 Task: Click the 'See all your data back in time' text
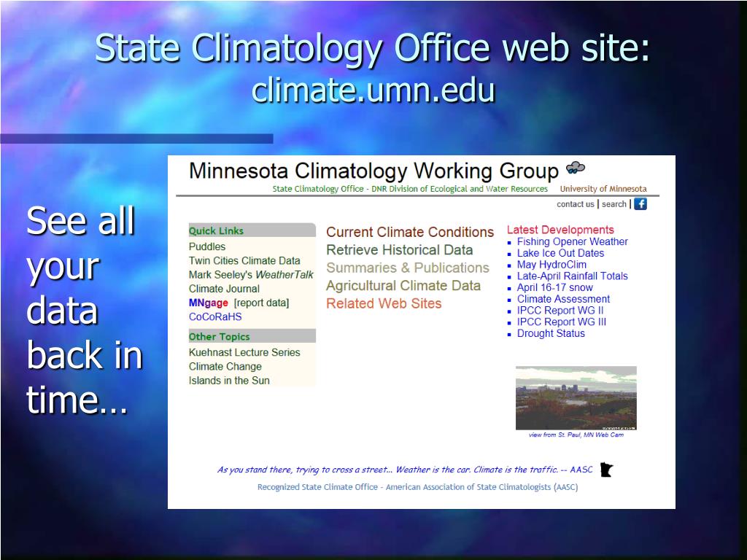point(85,310)
